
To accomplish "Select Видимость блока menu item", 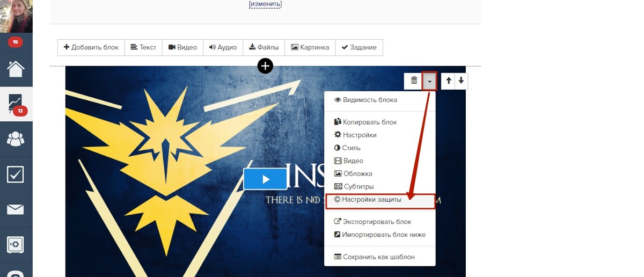I will pyautogui.click(x=380, y=100).
